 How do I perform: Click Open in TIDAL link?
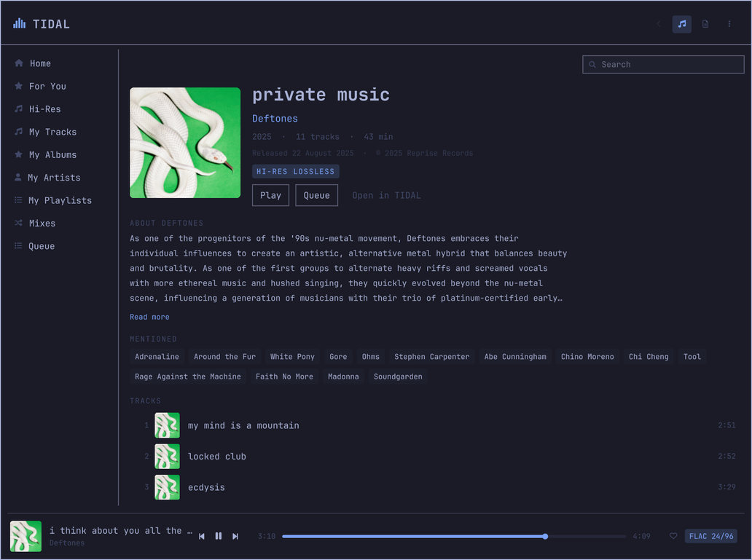[x=386, y=196]
